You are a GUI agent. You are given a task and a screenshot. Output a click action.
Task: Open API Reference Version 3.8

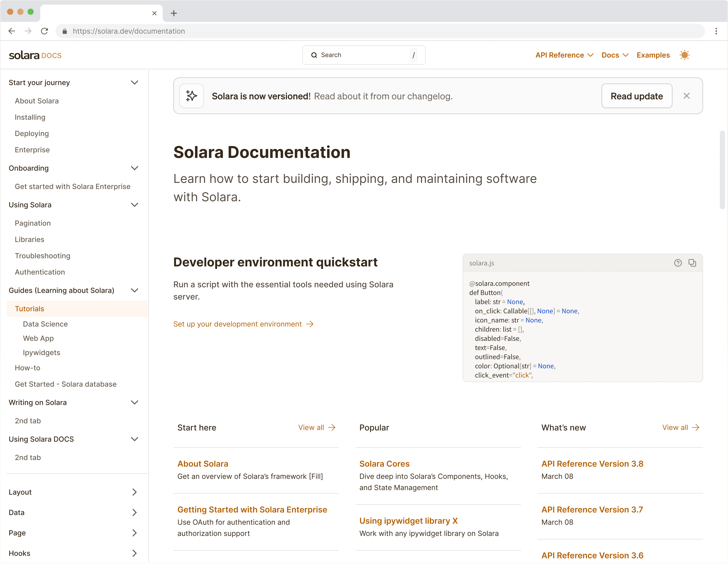[592, 464]
